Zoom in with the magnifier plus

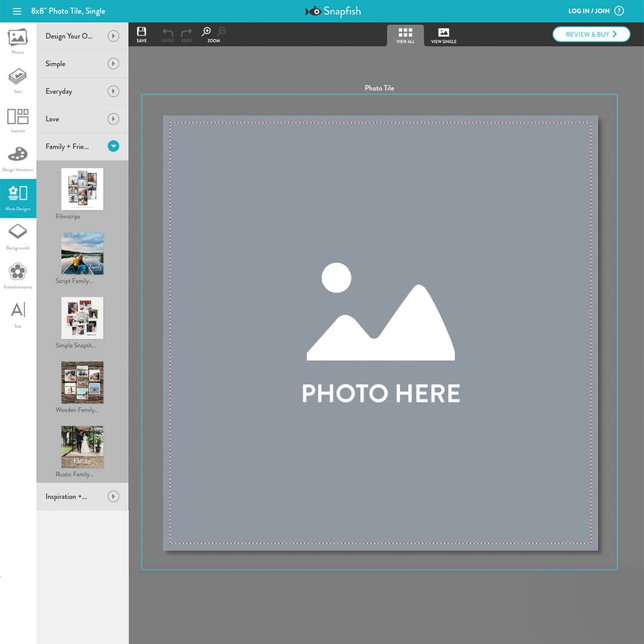(206, 32)
